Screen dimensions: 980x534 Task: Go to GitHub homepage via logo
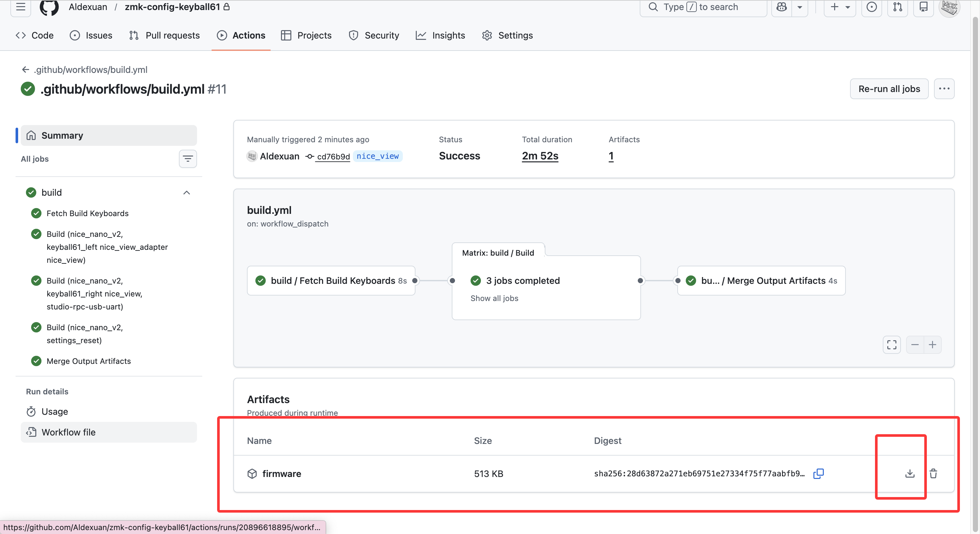click(49, 7)
